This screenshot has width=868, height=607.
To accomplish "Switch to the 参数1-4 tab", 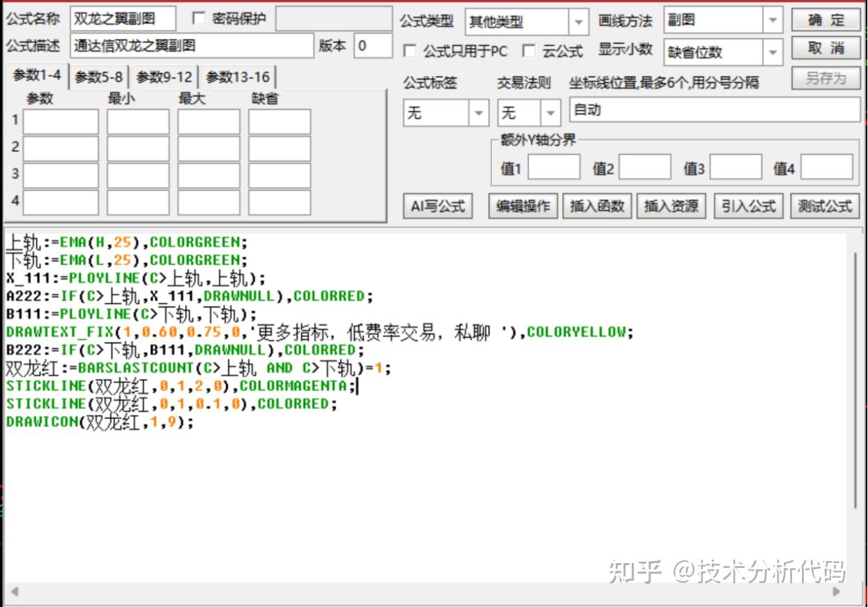I will click(37, 76).
